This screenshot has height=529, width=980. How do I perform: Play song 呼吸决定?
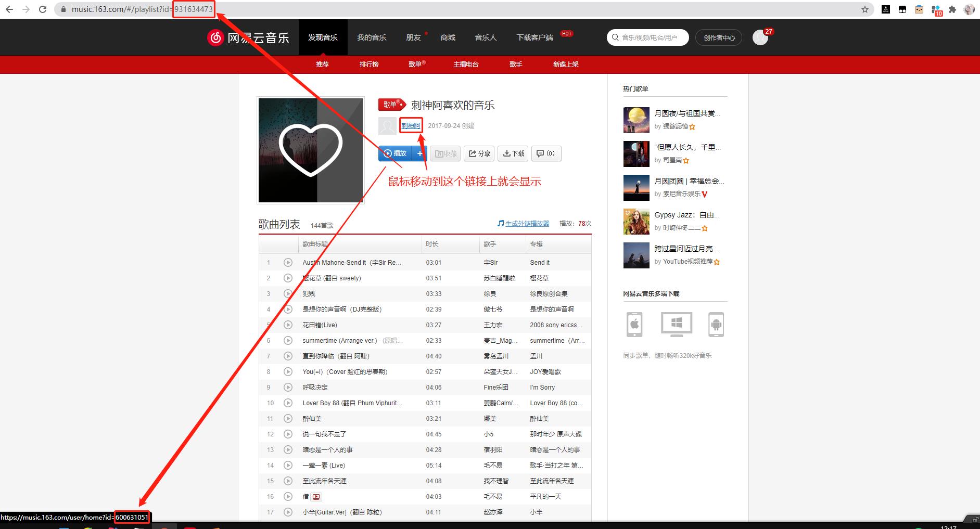tap(288, 388)
